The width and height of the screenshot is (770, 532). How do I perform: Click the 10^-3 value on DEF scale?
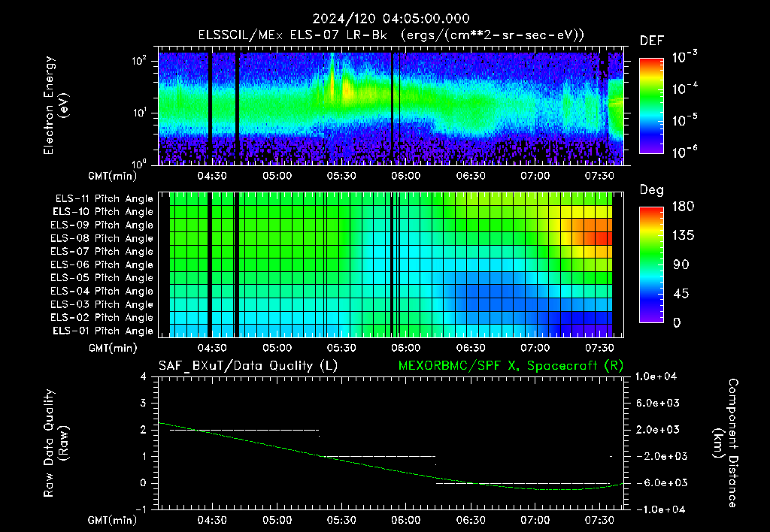tap(684, 57)
